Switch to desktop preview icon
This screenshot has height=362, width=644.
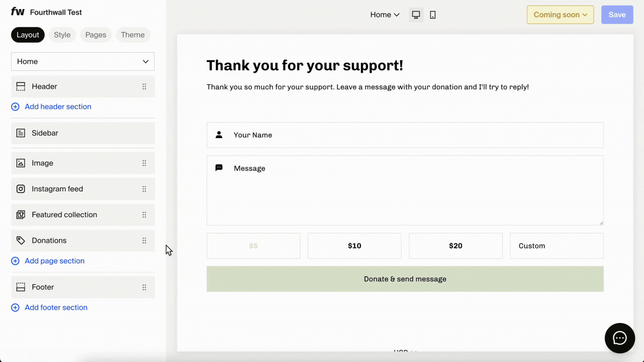click(416, 15)
